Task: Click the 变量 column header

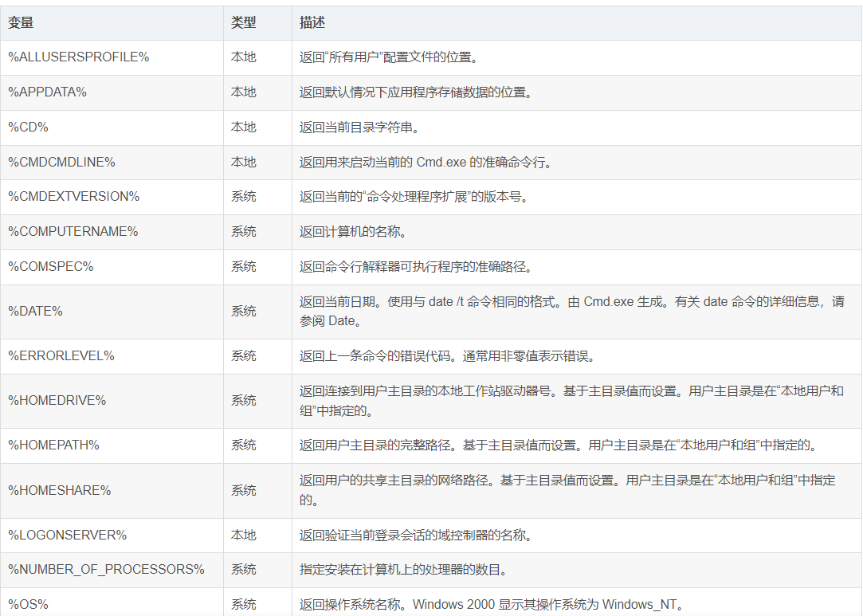Action: [x=22, y=23]
